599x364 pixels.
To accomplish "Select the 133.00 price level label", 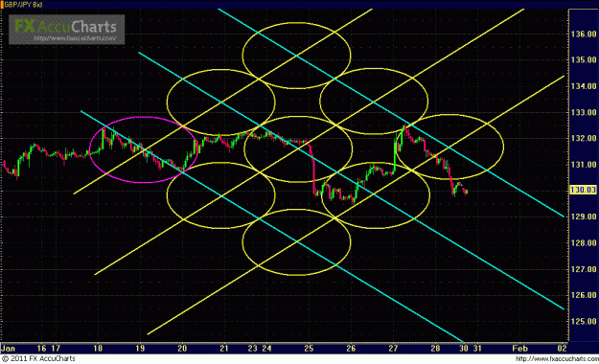I will click(x=584, y=113).
